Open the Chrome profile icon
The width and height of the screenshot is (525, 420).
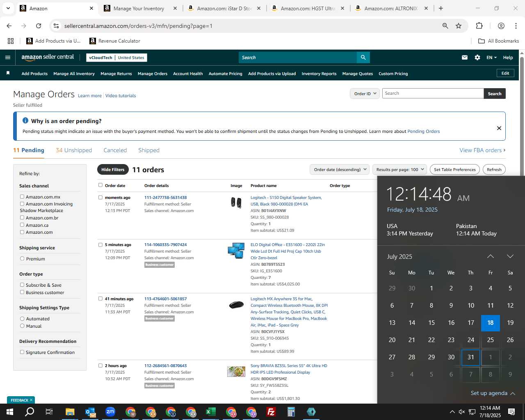501,26
